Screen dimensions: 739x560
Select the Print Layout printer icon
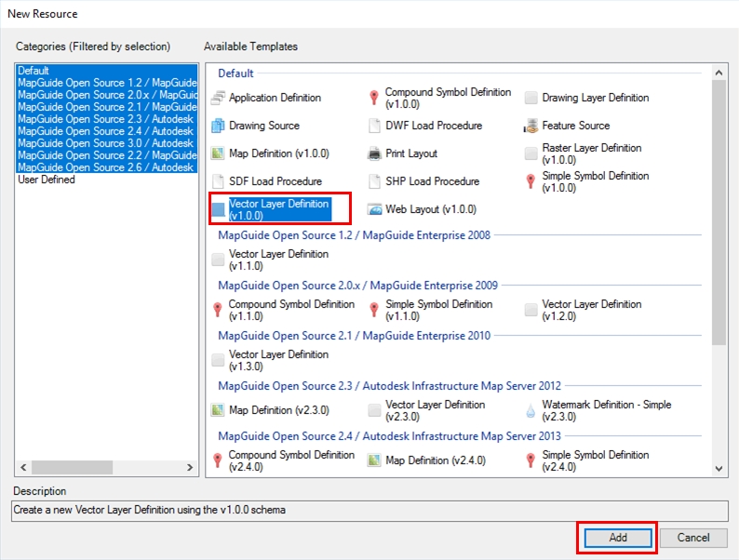374,153
